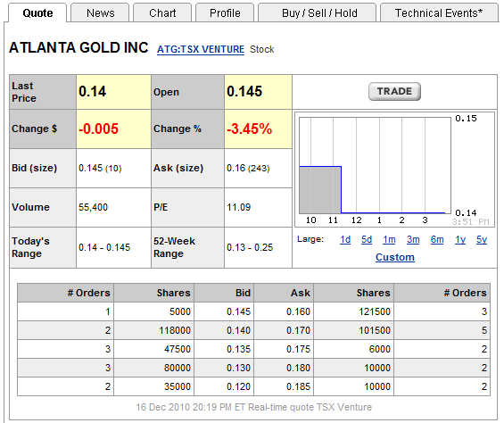Click the ATG:TSX VENTURE symbol link

click(201, 49)
